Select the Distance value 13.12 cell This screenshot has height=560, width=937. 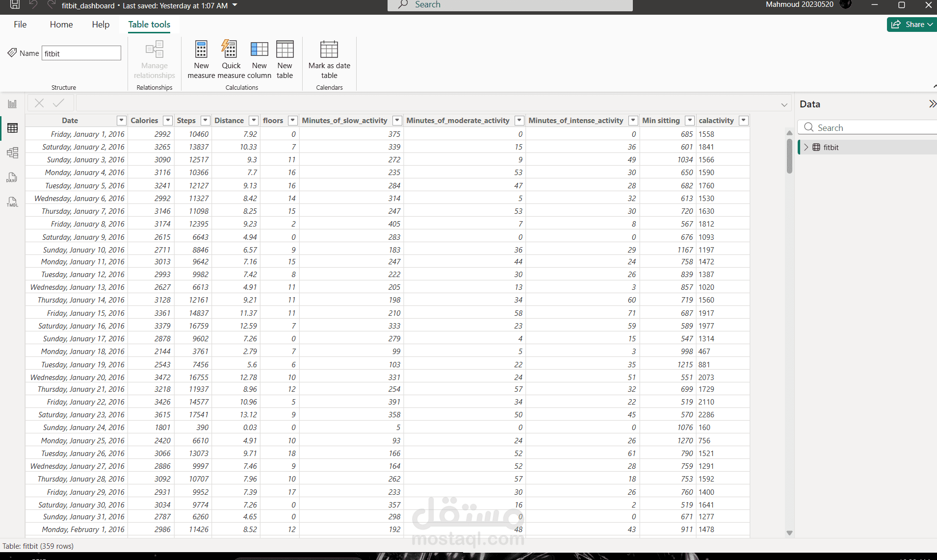[236, 415]
